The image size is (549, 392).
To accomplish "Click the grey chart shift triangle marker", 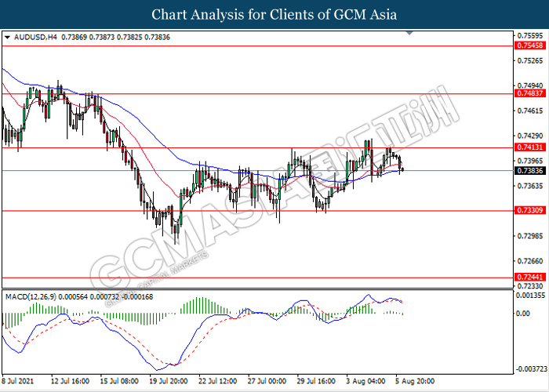I will [x=409, y=33].
